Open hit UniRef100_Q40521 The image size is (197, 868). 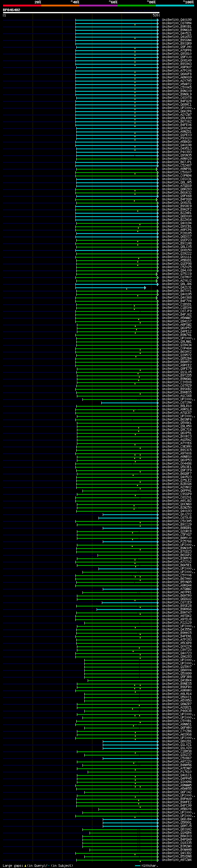(177, 33)
